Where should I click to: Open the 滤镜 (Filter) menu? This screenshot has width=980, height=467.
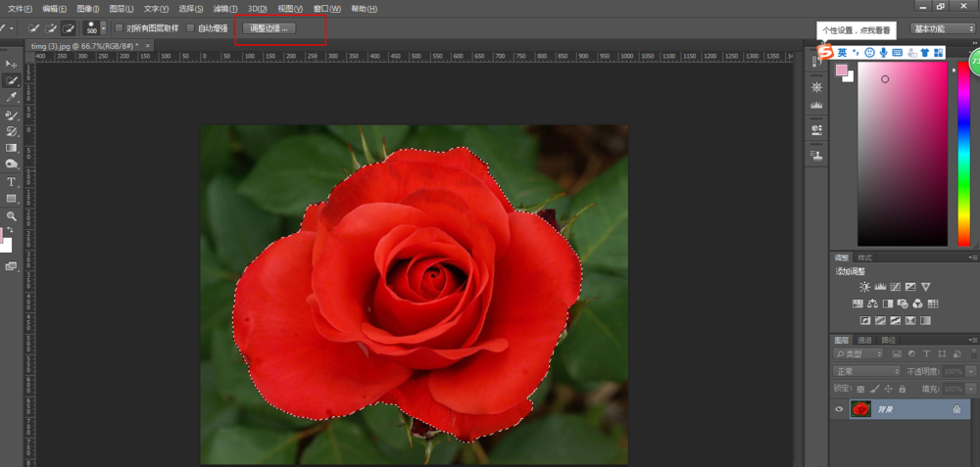click(x=224, y=8)
